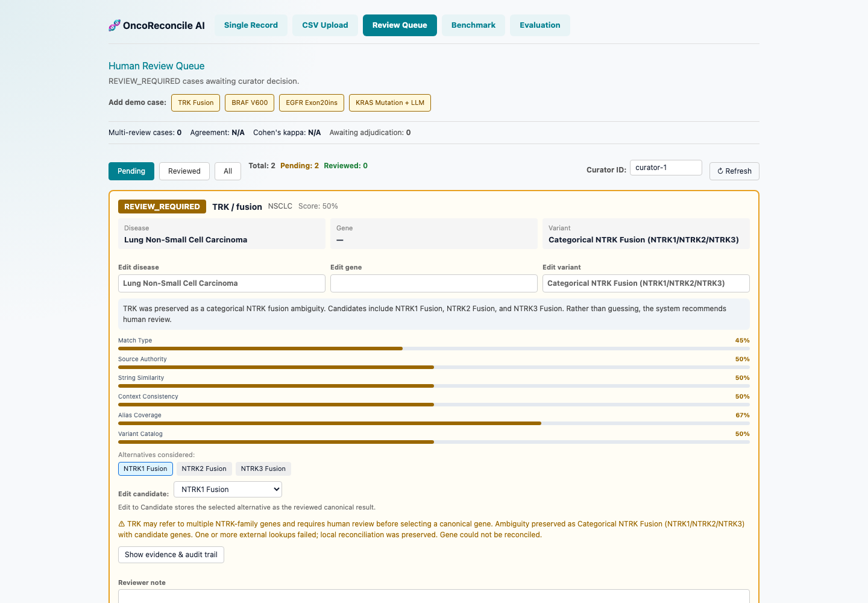This screenshot has height=603, width=868.
Task: Click the empty Edit gene field
Action: [x=434, y=283]
